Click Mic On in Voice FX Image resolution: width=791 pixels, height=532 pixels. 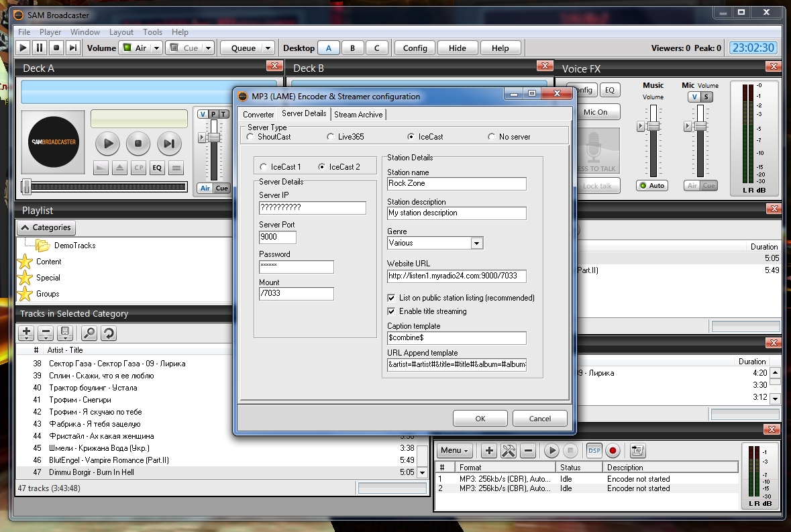(x=595, y=112)
